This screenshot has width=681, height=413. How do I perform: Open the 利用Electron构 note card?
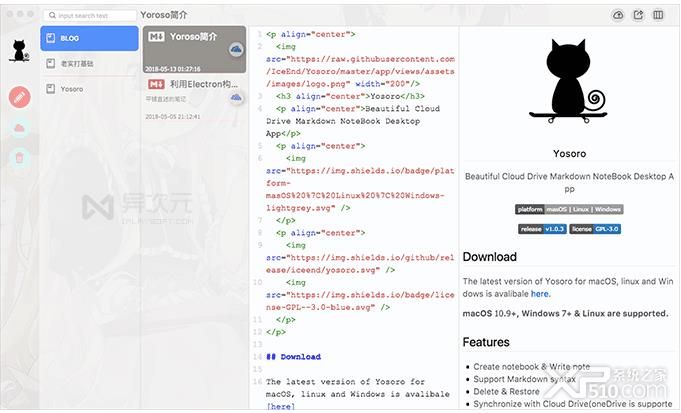pos(195,100)
